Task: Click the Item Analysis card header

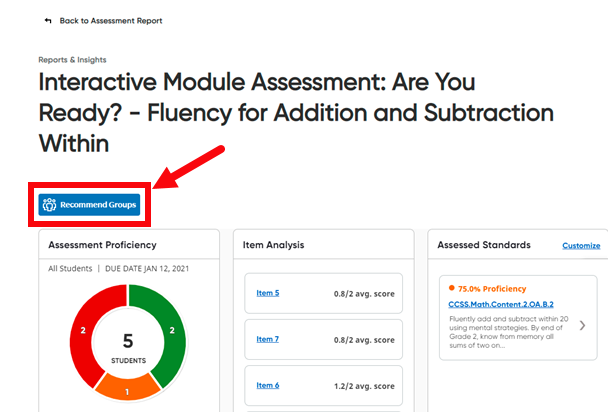Action: tap(273, 245)
